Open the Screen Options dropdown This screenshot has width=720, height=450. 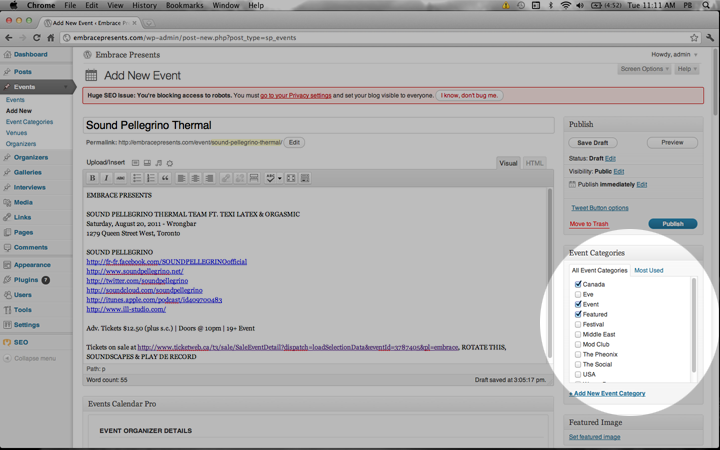tap(644, 69)
